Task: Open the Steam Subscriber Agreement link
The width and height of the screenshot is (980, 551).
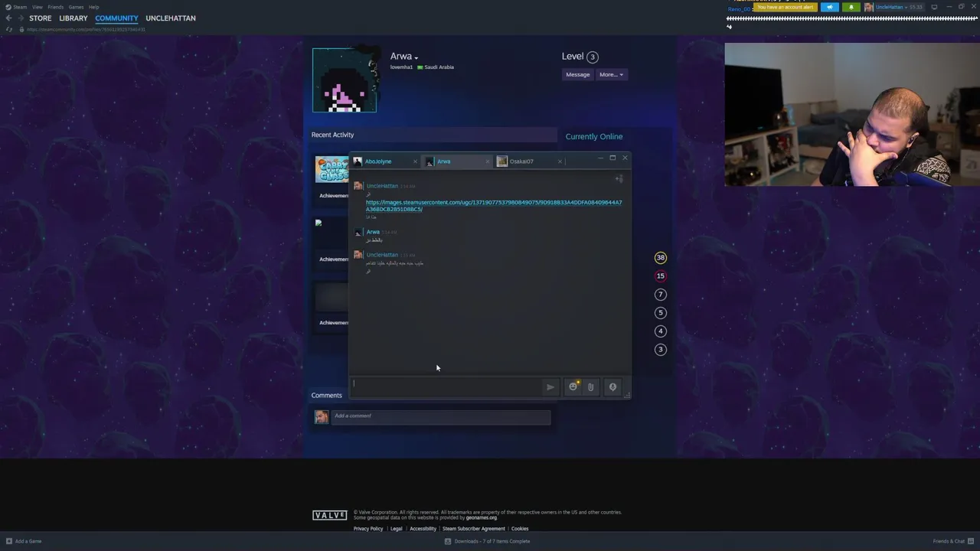Action: pos(474,529)
